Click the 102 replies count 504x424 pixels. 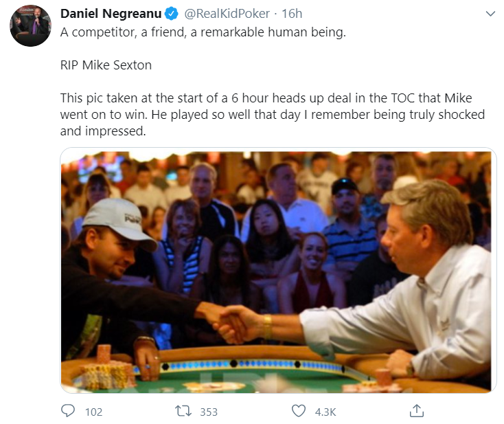pyautogui.click(x=93, y=412)
